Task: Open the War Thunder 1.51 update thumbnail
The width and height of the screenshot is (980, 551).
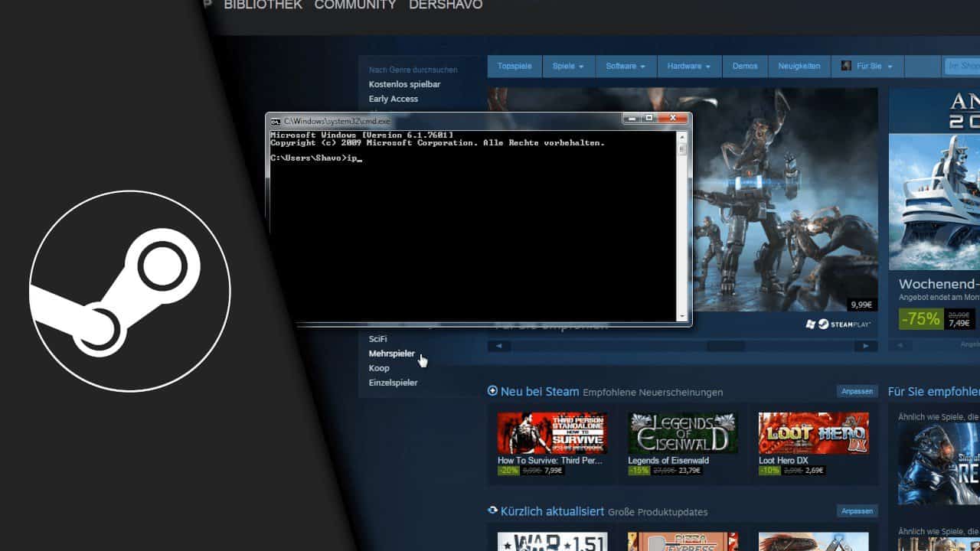Action: 552,542
